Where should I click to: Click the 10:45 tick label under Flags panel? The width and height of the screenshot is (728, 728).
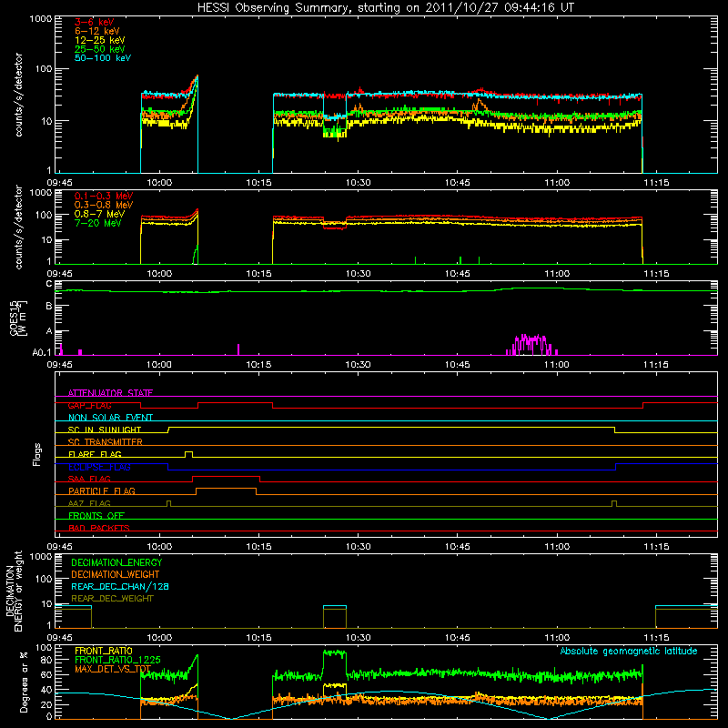(458, 547)
